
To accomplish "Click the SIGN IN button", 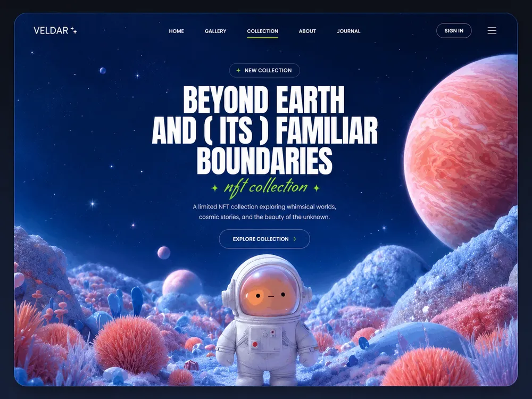I will point(454,30).
